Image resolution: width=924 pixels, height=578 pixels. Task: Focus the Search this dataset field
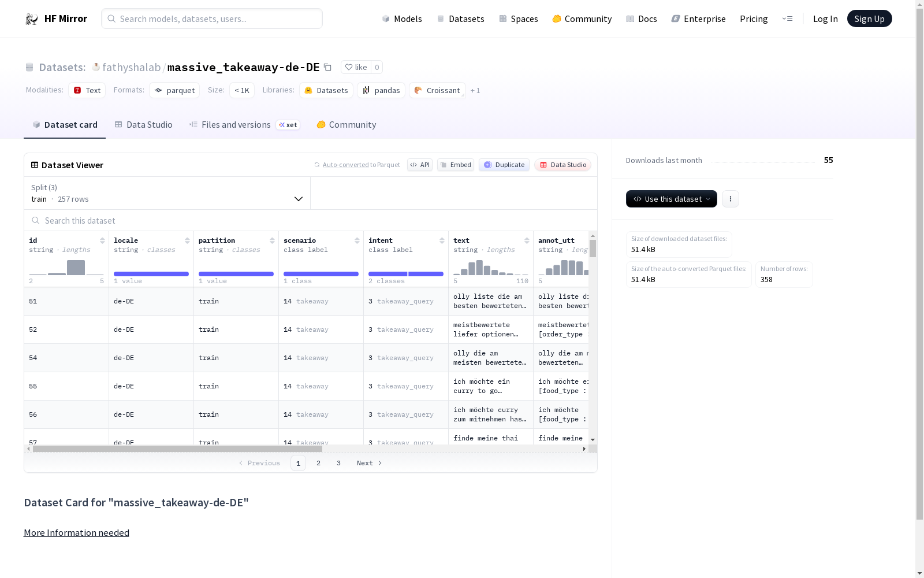311,220
